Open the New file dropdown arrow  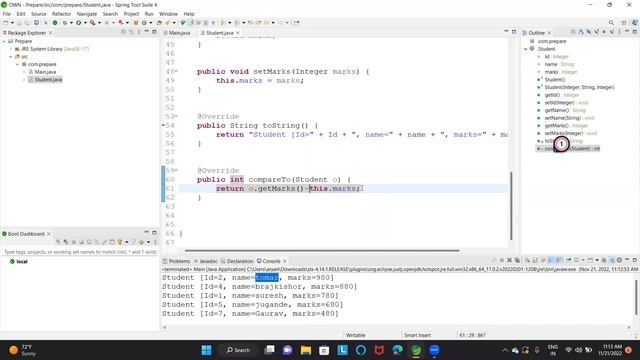point(12,23)
